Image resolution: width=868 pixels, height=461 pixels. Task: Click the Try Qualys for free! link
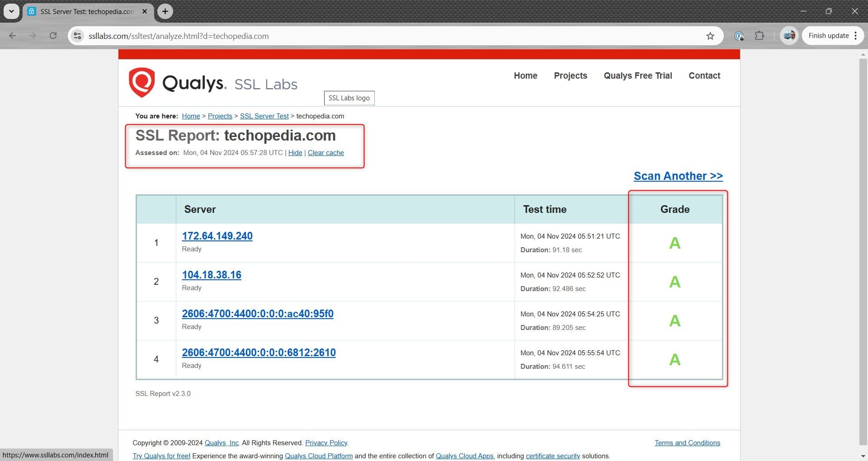[161, 456]
